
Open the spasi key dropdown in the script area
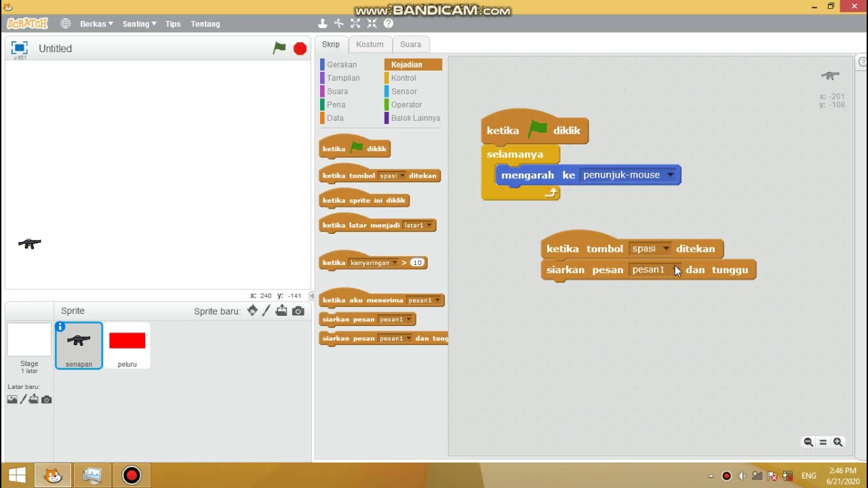point(666,249)
